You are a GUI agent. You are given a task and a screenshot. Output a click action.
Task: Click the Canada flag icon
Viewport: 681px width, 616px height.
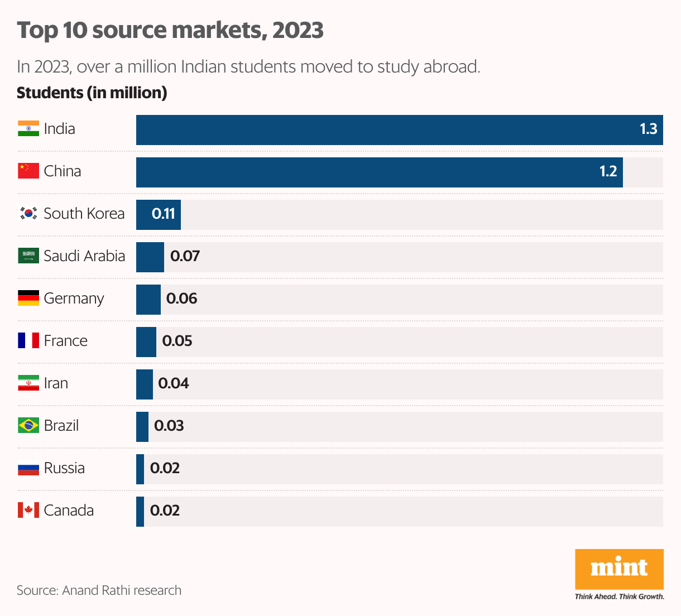(x=28, y=511)
